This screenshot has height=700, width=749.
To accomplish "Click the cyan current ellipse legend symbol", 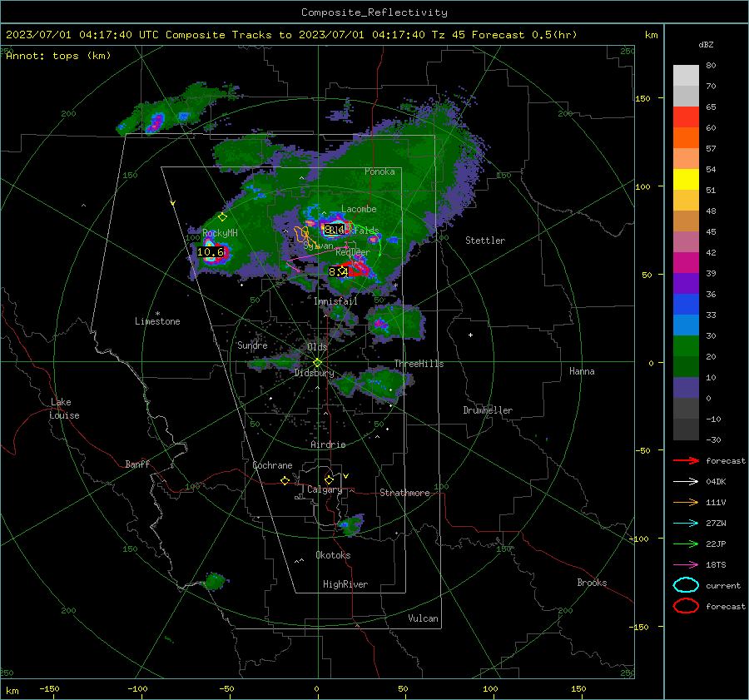I will click(x=686, y=585).
